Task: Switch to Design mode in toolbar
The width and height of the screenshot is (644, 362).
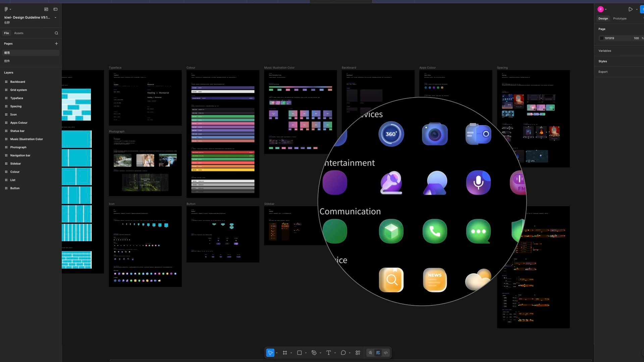Action: 378,353
